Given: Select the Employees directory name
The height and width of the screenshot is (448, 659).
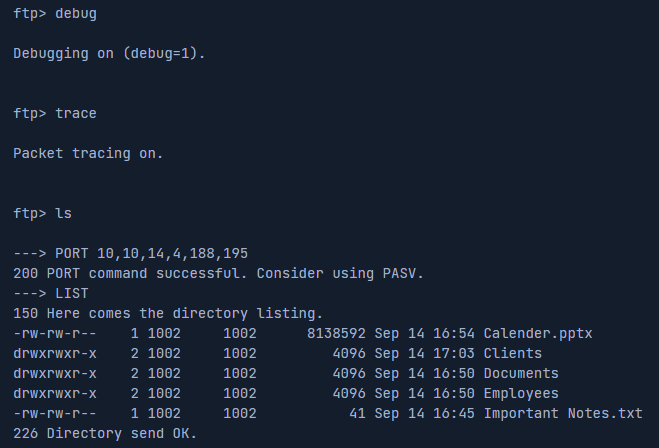Looking at the screenshot, I should (521, 393).
